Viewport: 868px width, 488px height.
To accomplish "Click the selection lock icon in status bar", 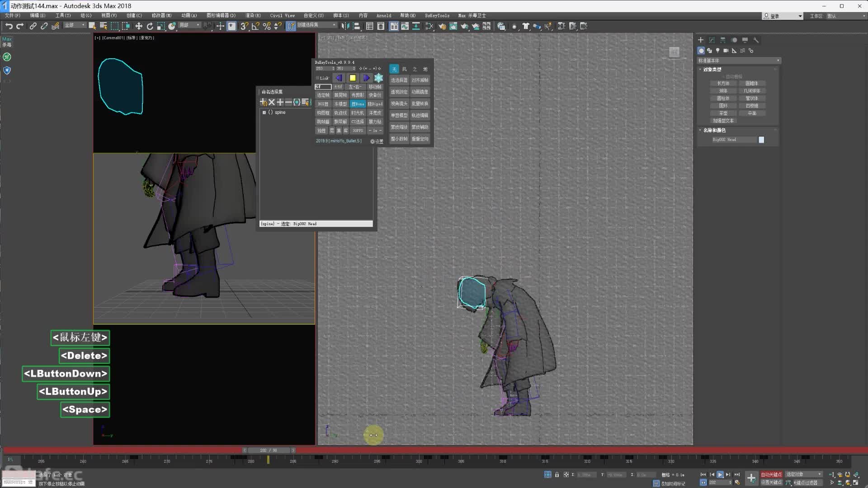I will (557, 475).
